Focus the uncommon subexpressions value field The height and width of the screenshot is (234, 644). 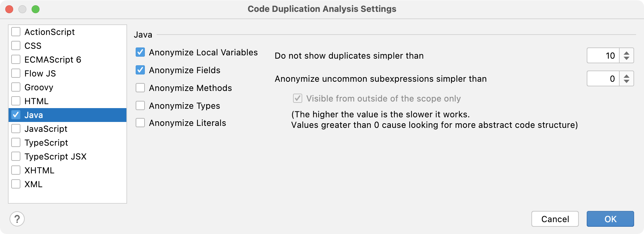point(603,78)
